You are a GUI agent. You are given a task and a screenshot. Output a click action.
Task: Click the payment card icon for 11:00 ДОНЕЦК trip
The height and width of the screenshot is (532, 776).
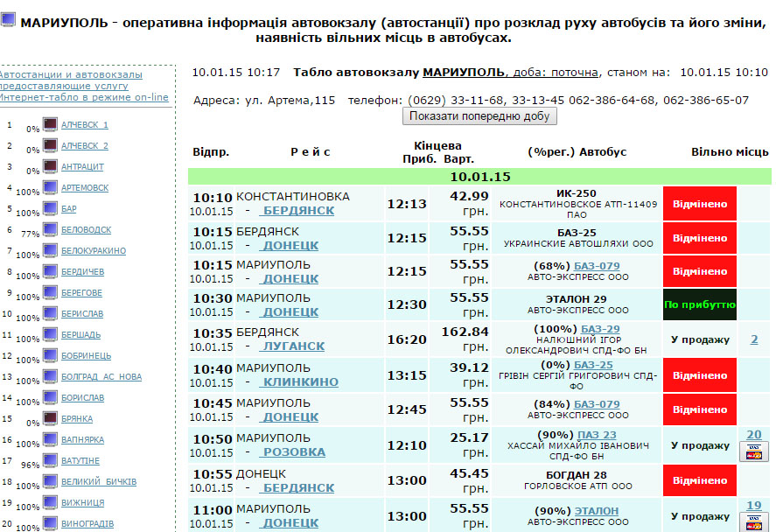point(753,522)
